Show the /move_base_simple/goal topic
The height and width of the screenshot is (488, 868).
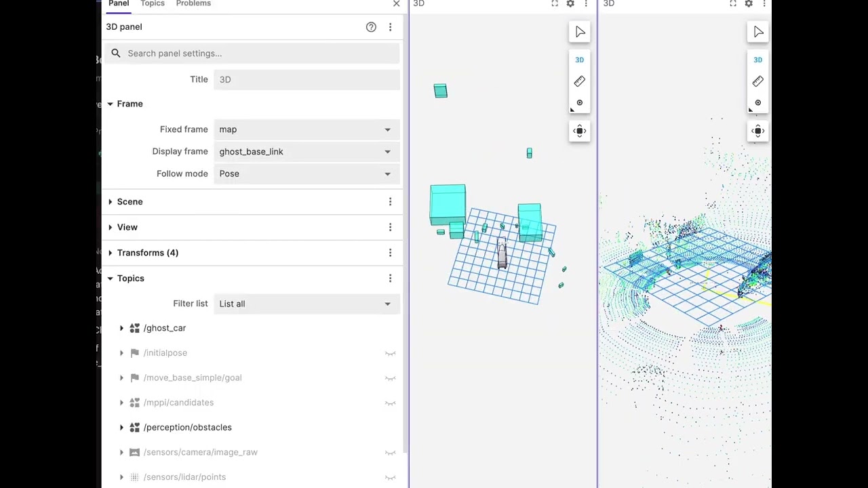click(x=390, y=378)
